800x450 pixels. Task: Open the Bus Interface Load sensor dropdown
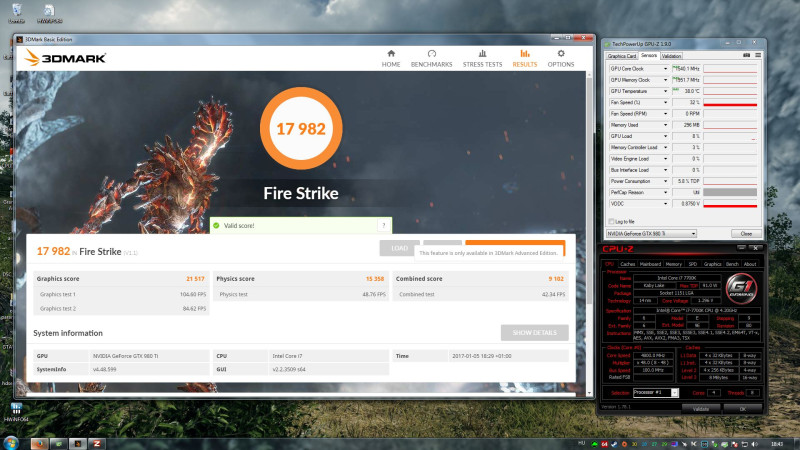pyautogui.click(x=665, y=170)
